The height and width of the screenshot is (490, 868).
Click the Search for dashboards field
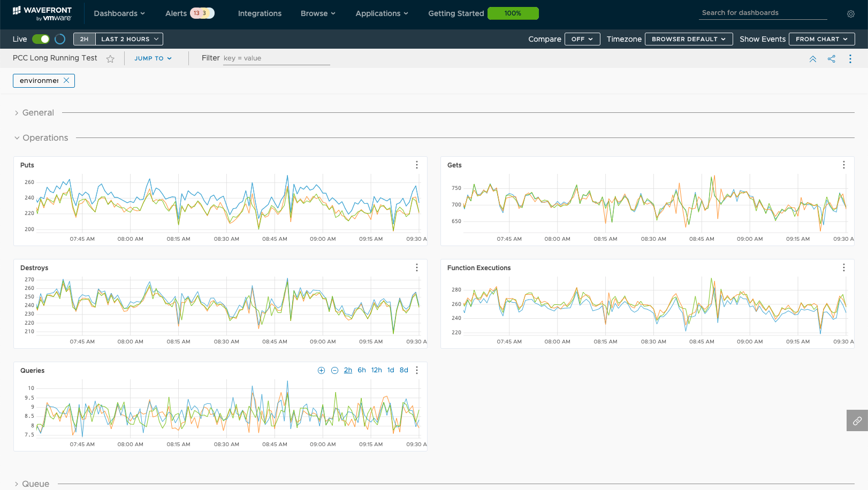pos(762,13)
